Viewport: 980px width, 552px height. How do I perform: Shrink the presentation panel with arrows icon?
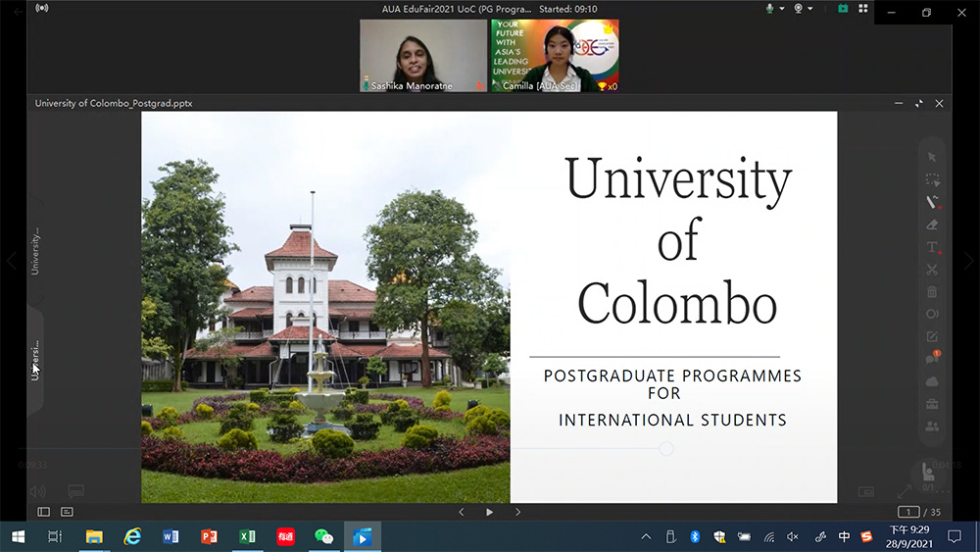click(x=919, y=103)
